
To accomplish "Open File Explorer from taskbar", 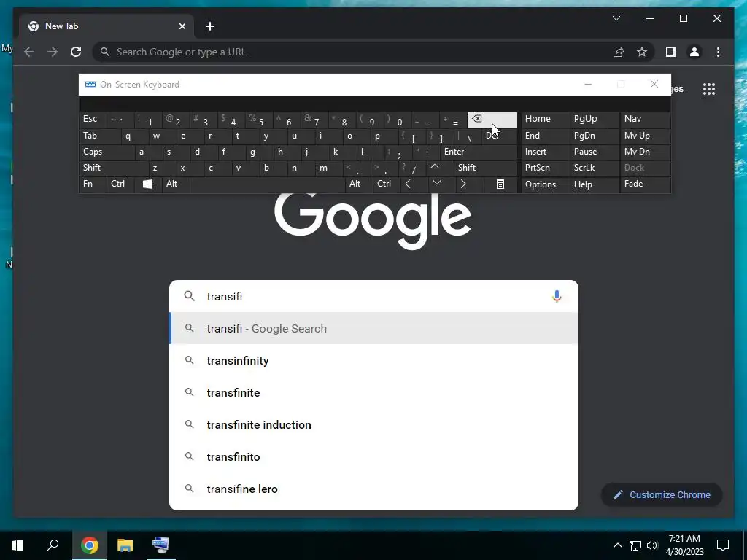I will point(125,545).
